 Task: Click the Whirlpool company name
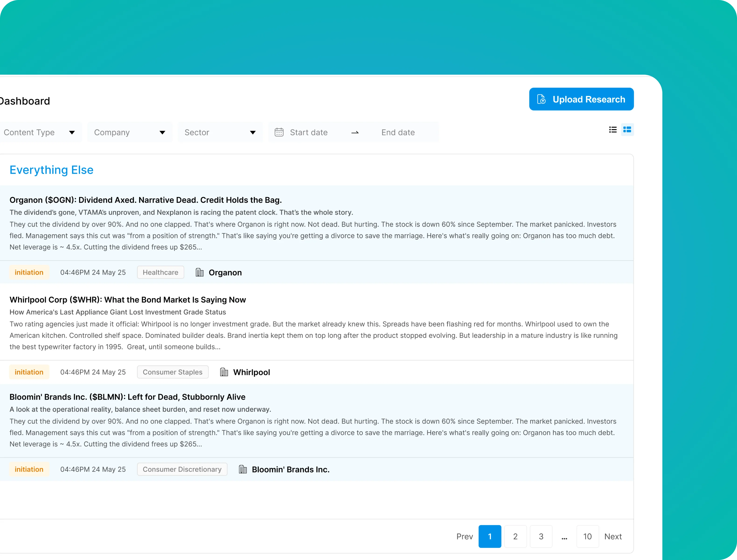(252, 372)
